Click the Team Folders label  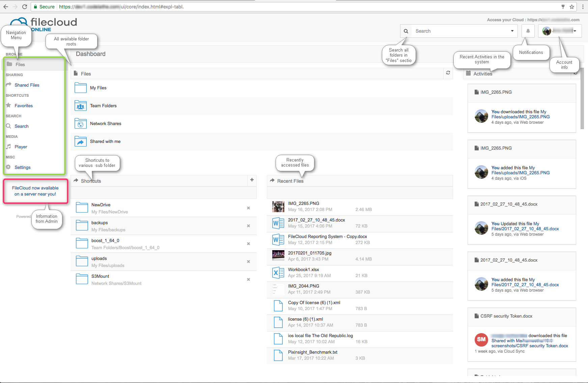103,106
